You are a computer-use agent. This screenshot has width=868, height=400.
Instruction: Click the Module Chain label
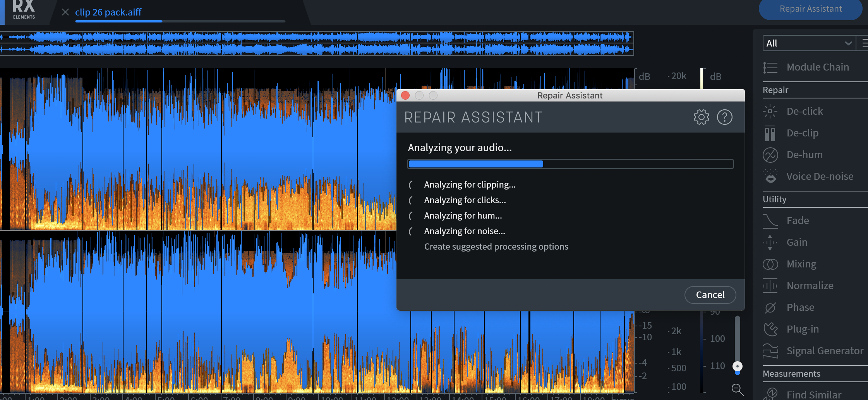coord(818,67)
